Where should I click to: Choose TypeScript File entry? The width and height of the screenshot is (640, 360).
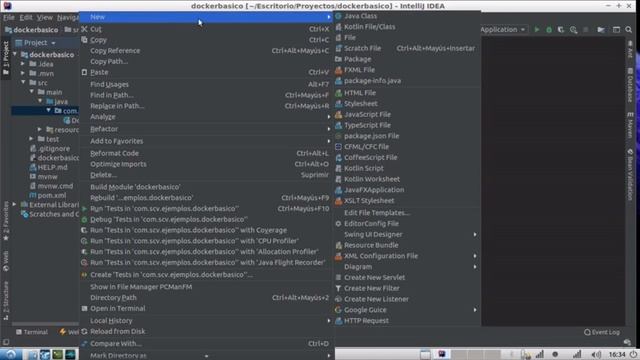tap(407, 125)
